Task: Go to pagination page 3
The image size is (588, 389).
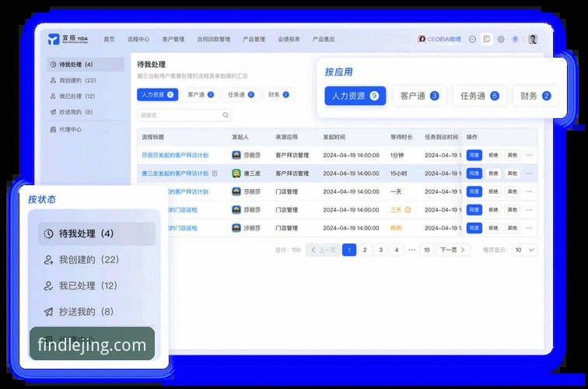Action: pos(380,250)
